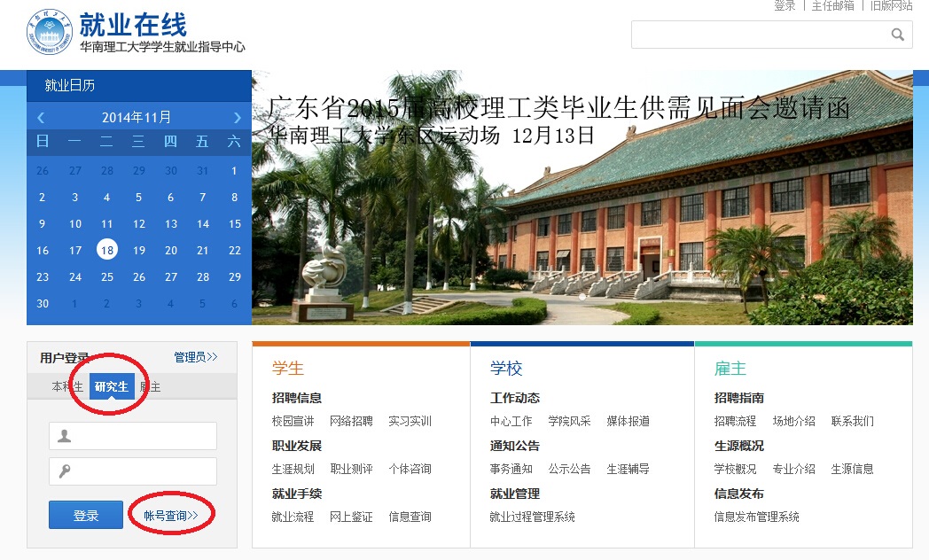This screenshot has width=929, height=560.
Task: Open the 管理员 admin link
Action: pos(195,357)
